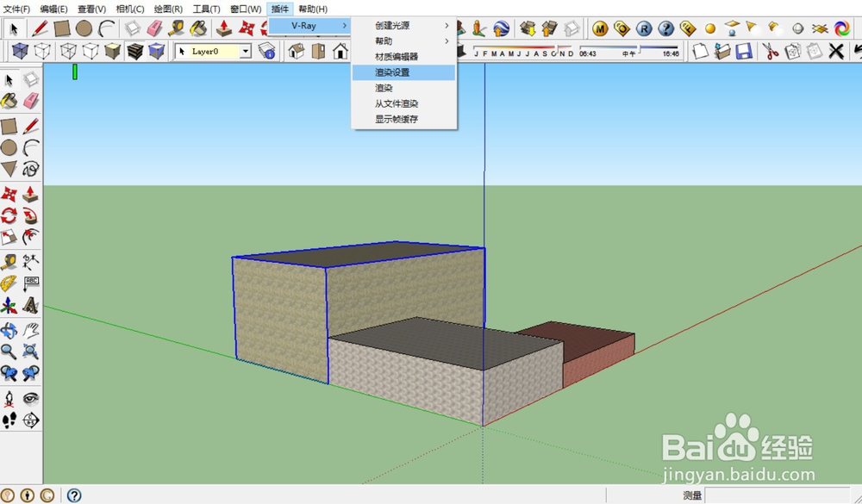Click New file icon
862x504 pixels.
click(700, 51)
